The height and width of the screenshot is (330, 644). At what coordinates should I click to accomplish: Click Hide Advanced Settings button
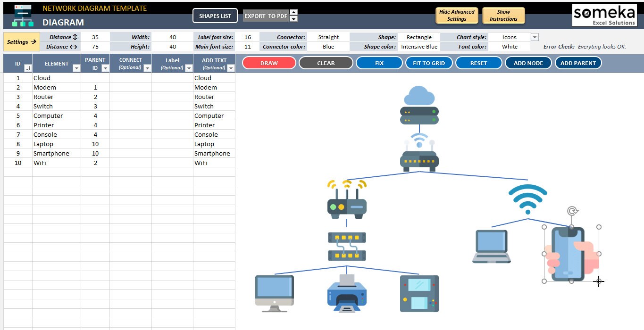coord(457,16)
